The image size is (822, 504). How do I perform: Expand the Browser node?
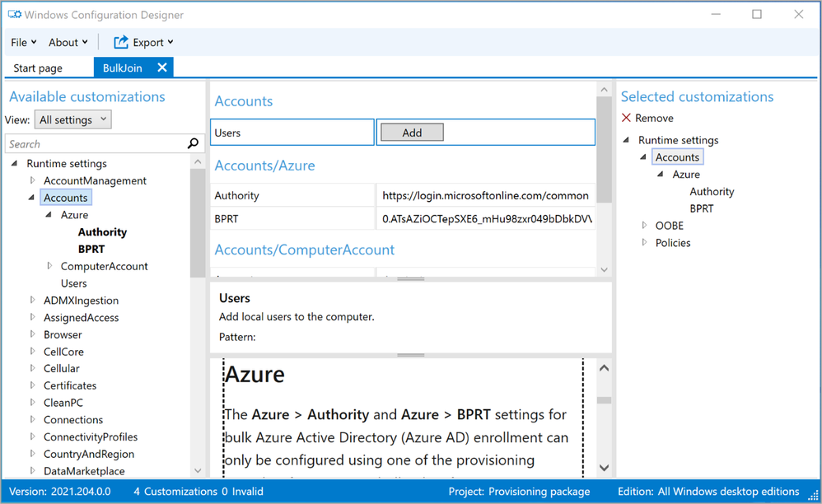pos(32,334)
